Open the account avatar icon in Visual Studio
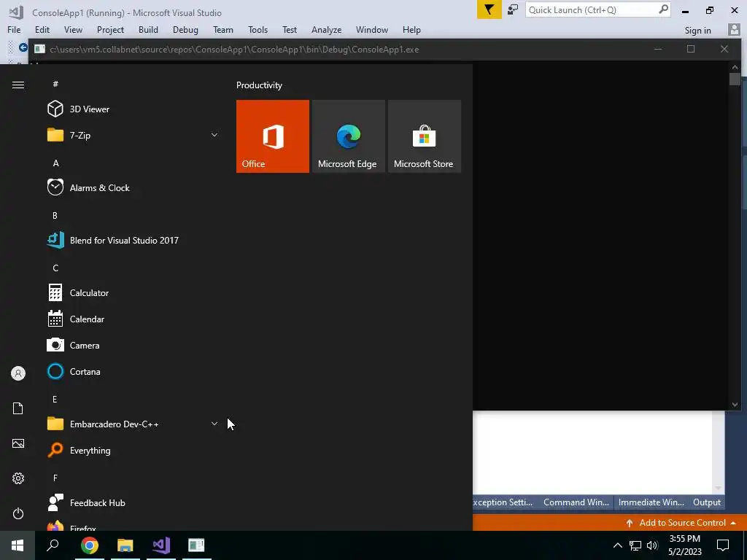This screenshot has width=747, height=560. (x=734, y=30)
